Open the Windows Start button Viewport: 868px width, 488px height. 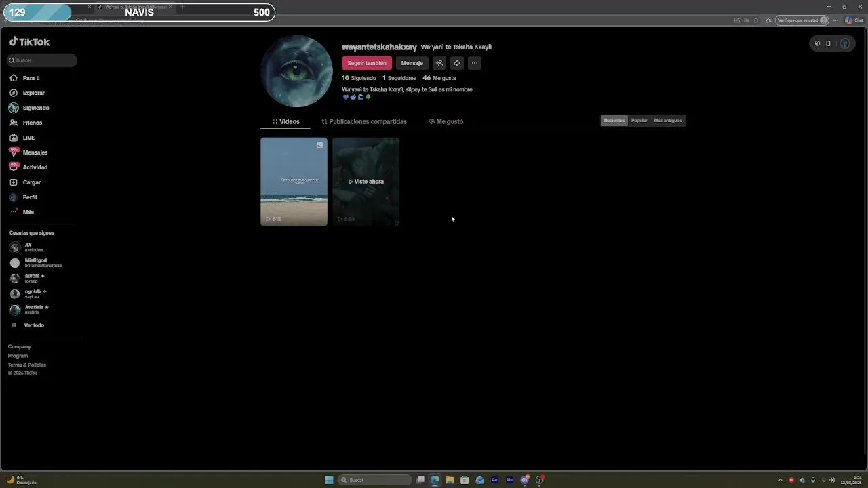(x=329, y=480)
